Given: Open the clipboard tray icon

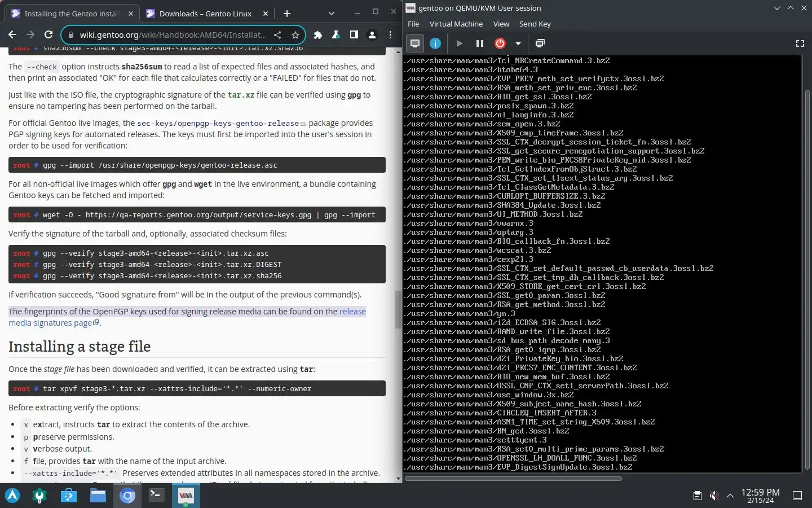Looking at the screenshot, I should pyautogui.click(x=698, y=496).
